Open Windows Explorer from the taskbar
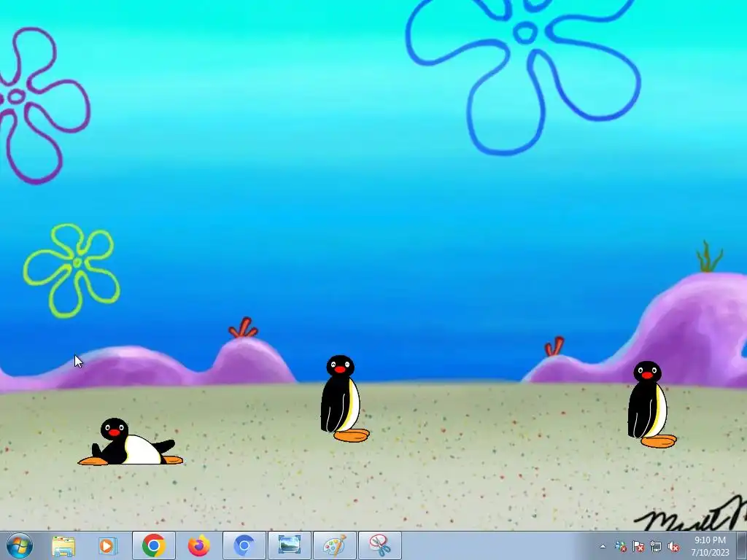 coord(63,545)
